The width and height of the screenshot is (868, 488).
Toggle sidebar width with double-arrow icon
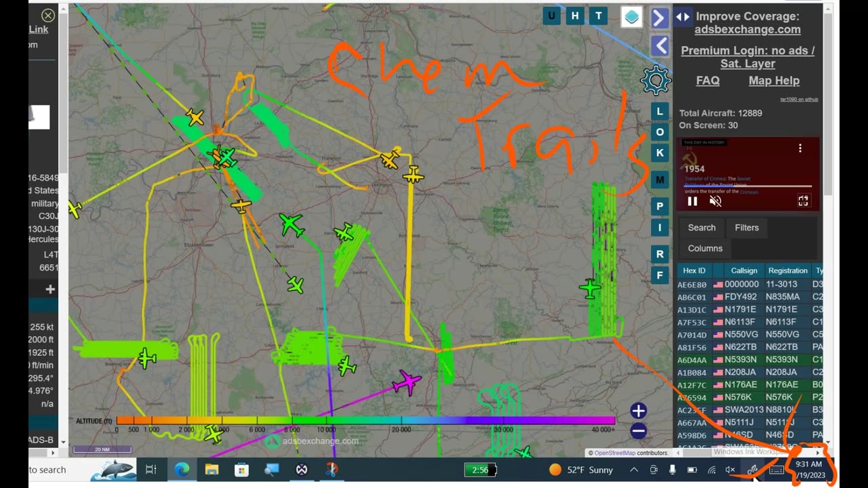click(x=683, y=17)
